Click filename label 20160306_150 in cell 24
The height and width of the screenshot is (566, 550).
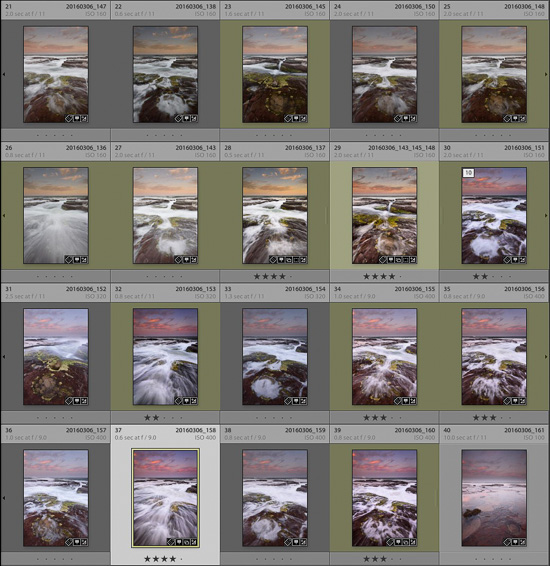coord(415,6)
